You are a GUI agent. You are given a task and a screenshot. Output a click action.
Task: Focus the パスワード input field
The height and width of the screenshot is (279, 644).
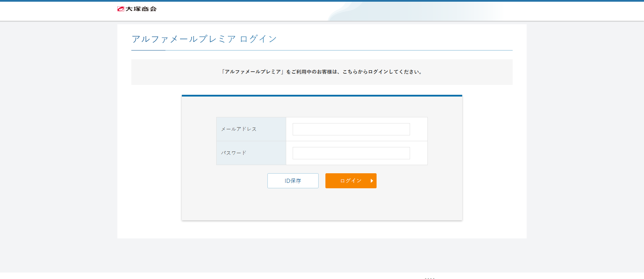351,153
